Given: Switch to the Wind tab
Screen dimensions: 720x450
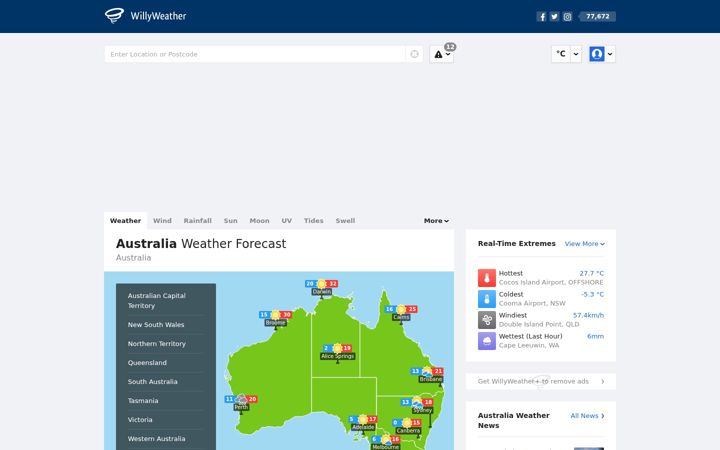Looking at the screenshot, I should (x=162, y=221).
